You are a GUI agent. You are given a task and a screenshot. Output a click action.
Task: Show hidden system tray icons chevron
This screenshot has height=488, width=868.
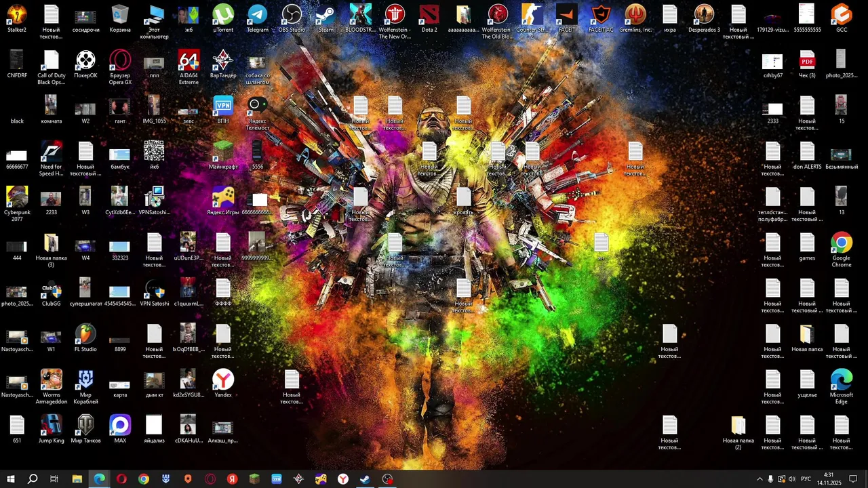pos(759,479)
